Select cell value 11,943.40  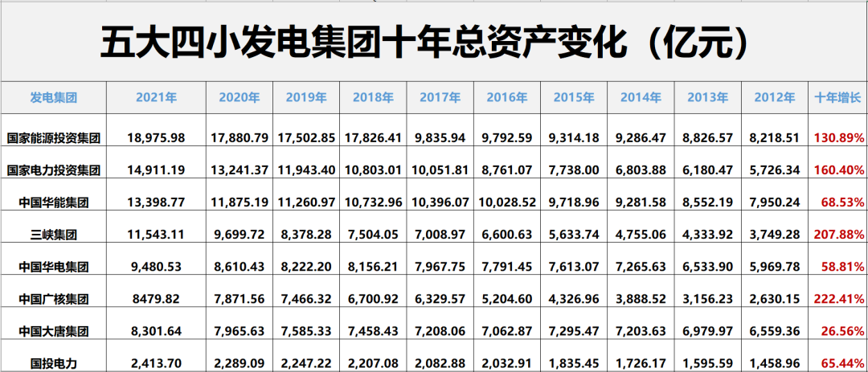coord(306,170)
